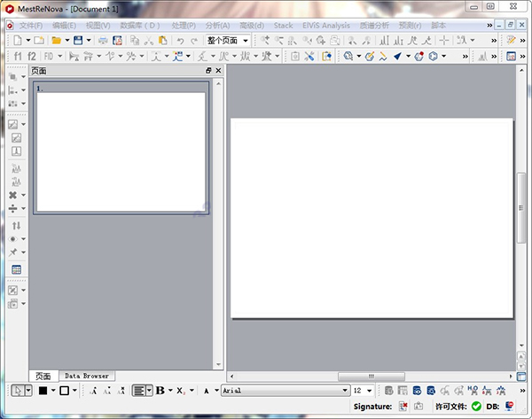Click the New document icon
Viewport: 532px width, 419px height.
[16, 41]
